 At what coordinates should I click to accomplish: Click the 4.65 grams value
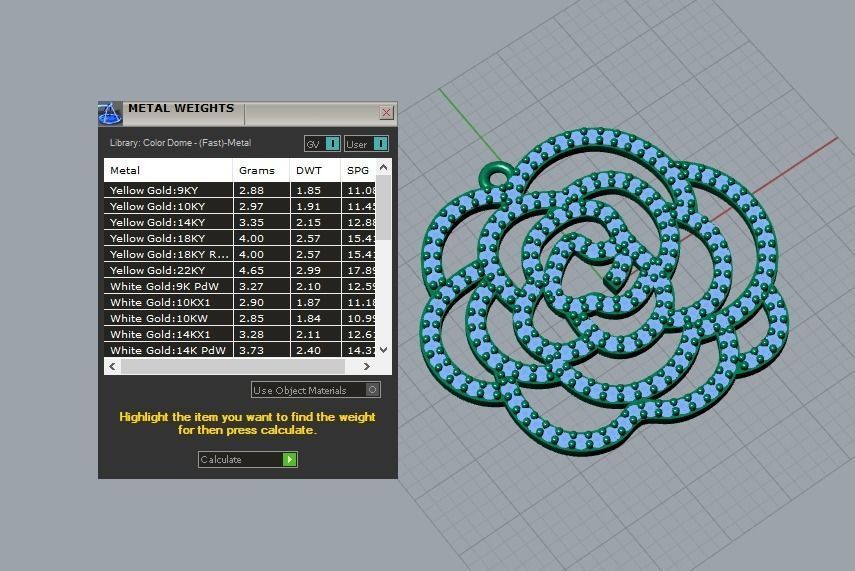point(251,270)
